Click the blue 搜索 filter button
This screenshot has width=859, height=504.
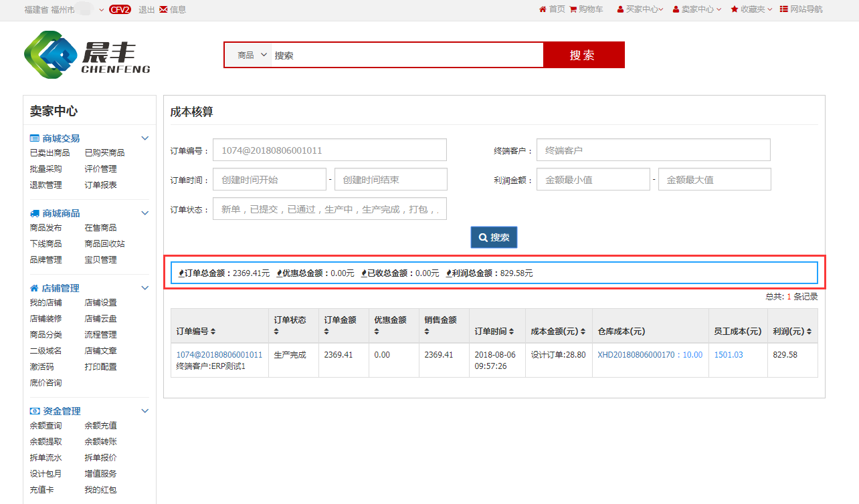(x=494, y=237)
